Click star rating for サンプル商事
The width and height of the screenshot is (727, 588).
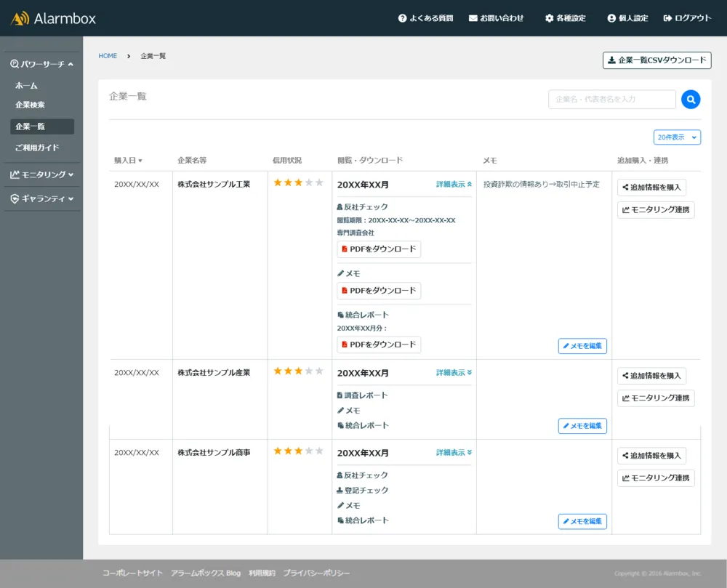[x=299, y=451]
